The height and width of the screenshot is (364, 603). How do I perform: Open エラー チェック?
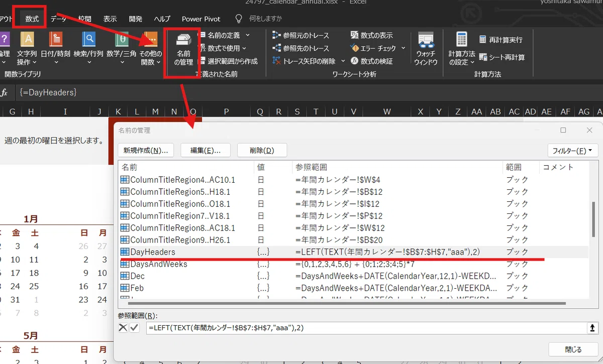(373, 48)
